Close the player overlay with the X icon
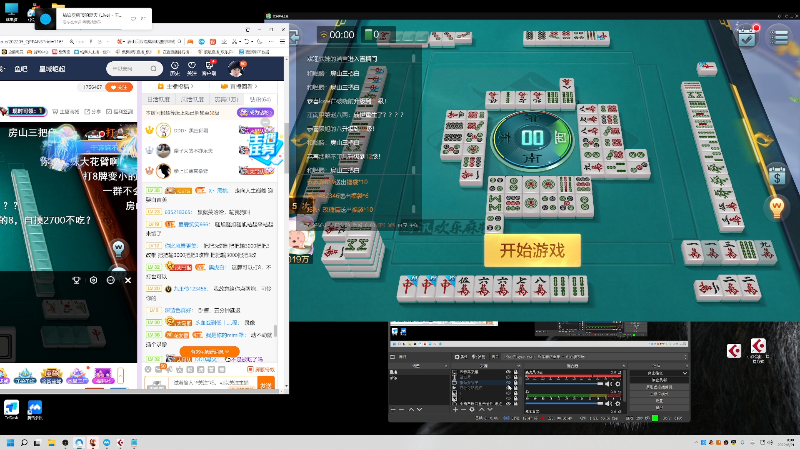Viewport: 800px width, 450px height. (128, 280)
